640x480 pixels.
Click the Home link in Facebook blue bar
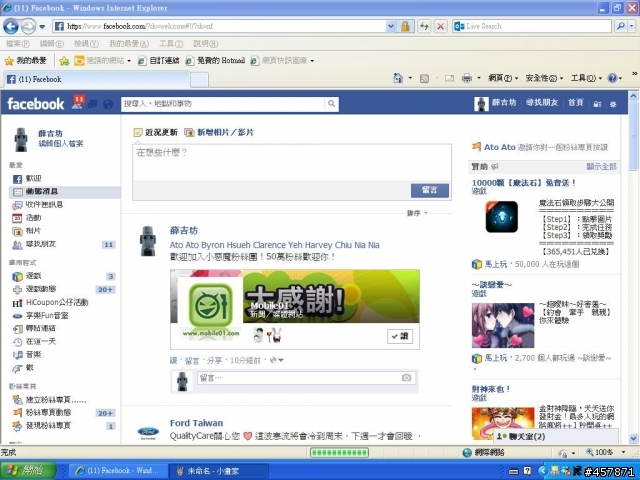pos(576,103)
